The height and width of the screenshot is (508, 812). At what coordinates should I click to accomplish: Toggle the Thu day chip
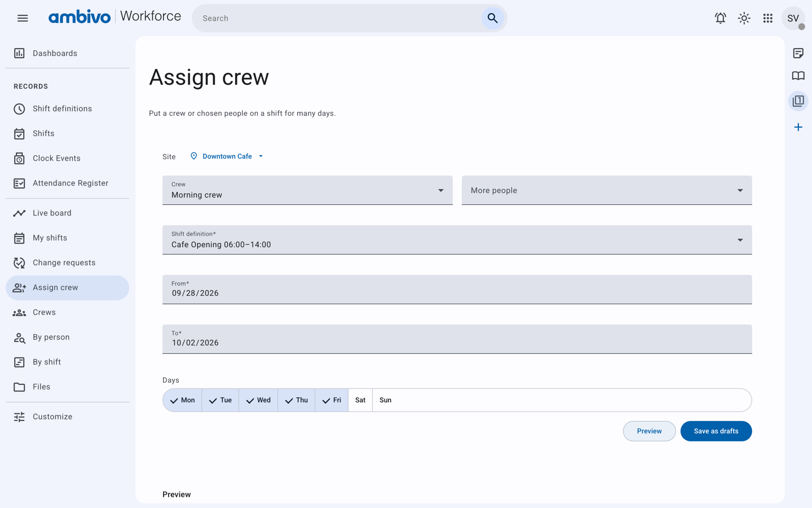coord(296,400)
